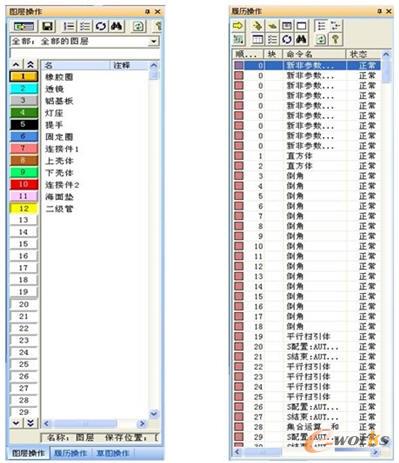
Task: Click cyan color swatch of layer 2
Action: click(23, 89)
